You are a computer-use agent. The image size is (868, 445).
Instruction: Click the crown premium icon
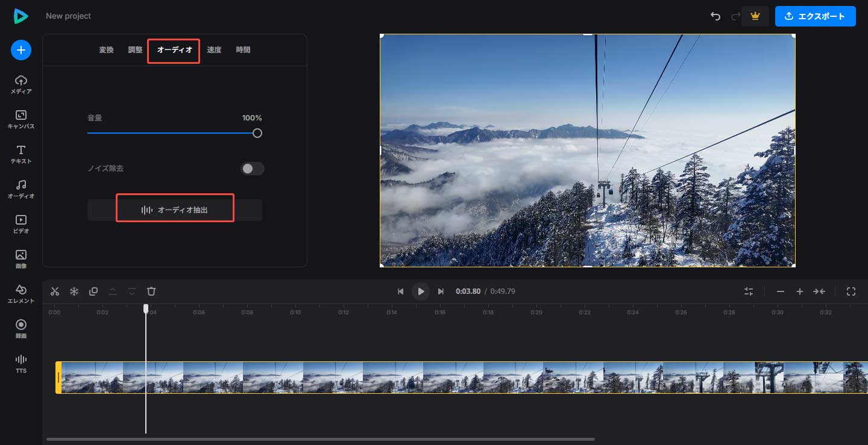pyautogui.click(x=755, y=16)
